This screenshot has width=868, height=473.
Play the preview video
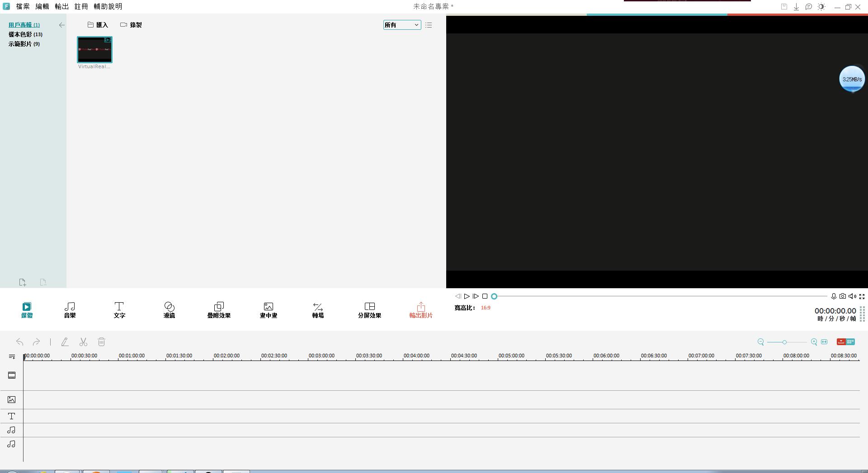coord(467,296)
